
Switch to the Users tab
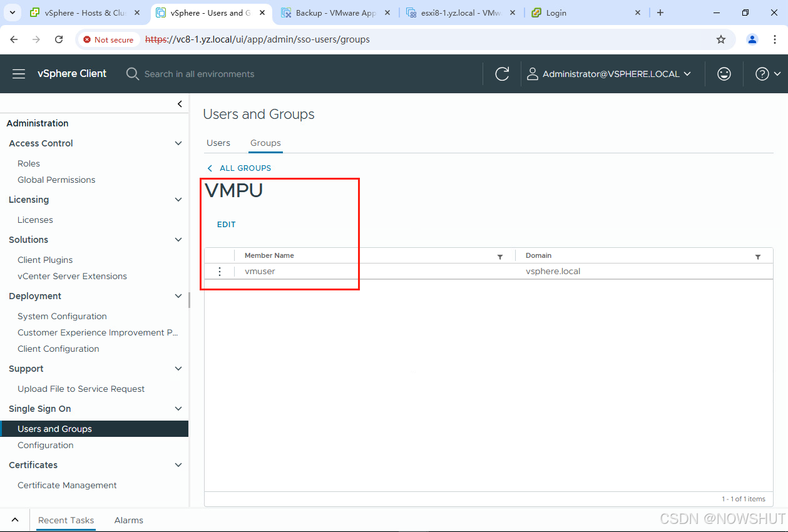pos(218,143)
